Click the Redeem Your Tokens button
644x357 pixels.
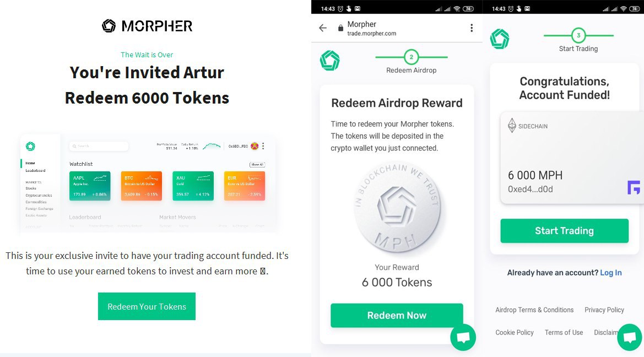(x=147, y=306)
